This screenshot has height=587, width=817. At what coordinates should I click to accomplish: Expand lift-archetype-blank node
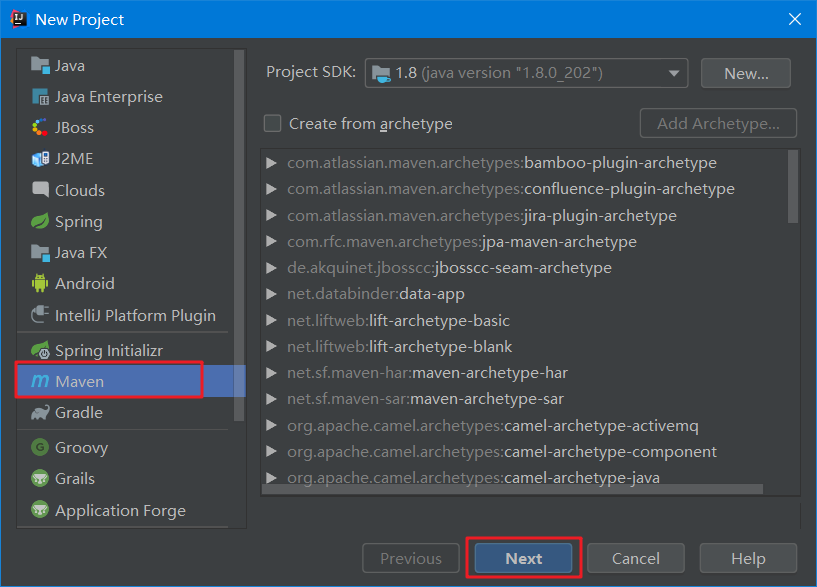(271, 346)
